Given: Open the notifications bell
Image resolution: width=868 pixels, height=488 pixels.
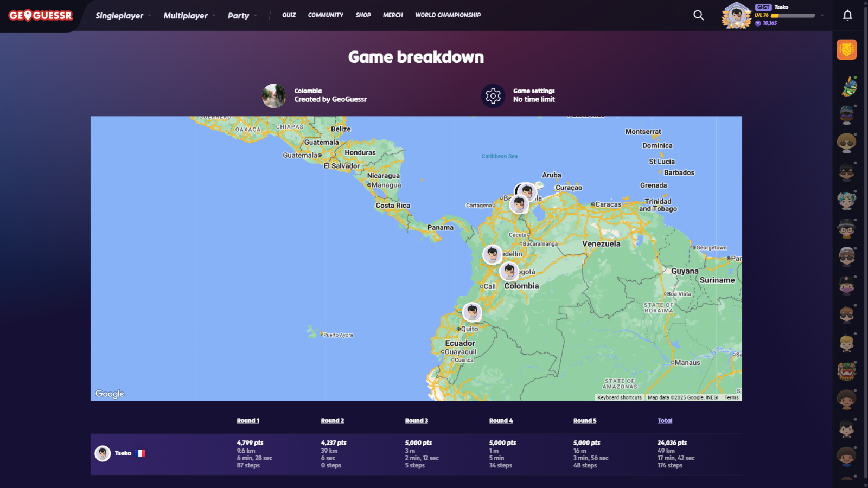Looking at the screenshot, I should [x=847, y=15].
